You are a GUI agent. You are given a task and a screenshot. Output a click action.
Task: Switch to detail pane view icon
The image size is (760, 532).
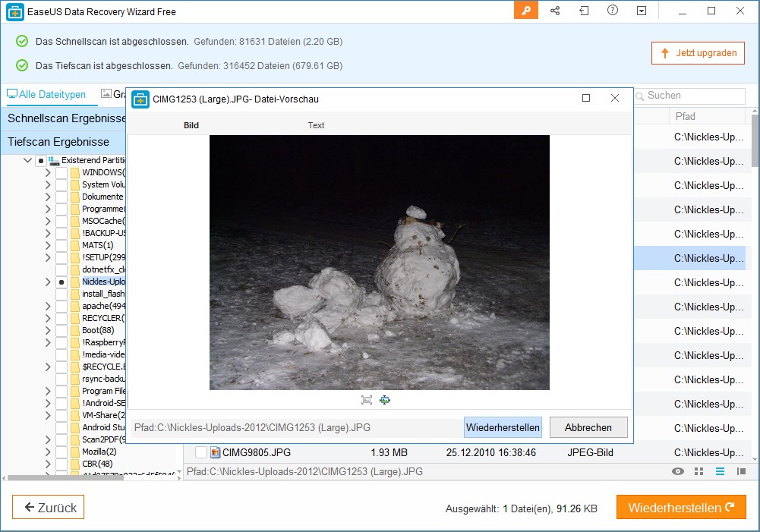point(741,471)
